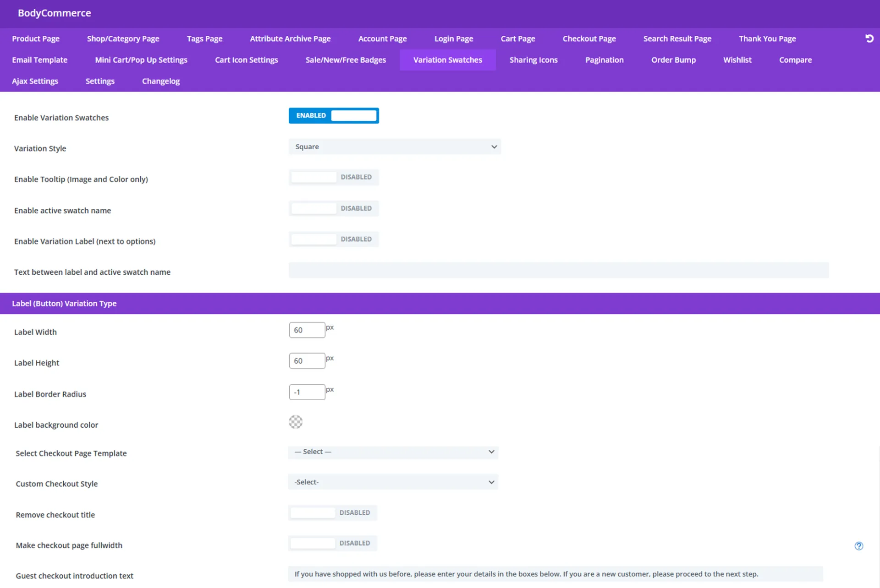Open the Sharing Icons tab
Screen dimensions: 880x588
click(533, 60)
